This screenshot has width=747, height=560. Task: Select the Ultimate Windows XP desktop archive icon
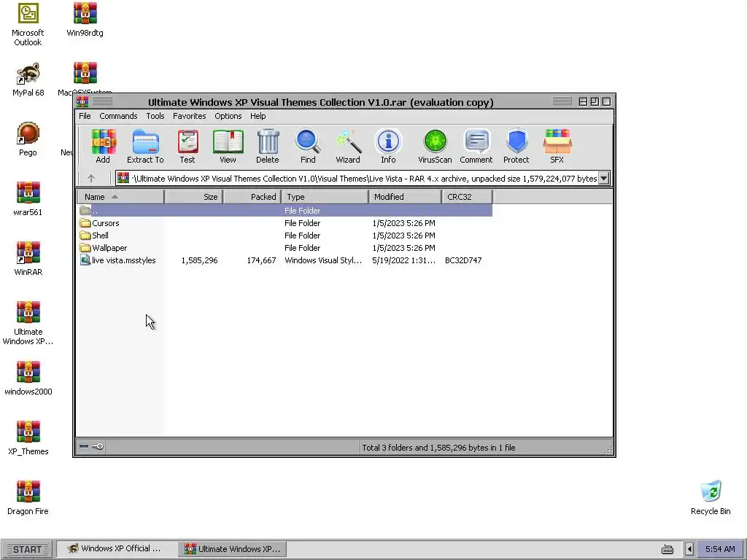coord(28,323)
